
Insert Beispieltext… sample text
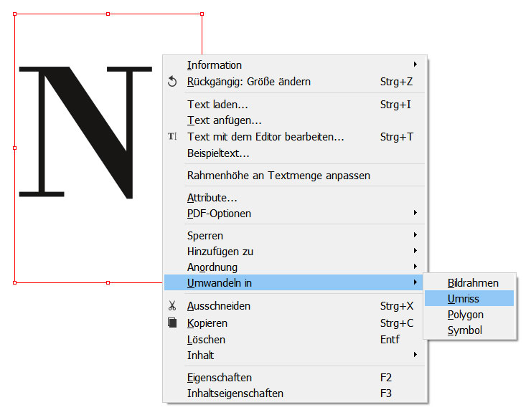(x=218, y=153)
